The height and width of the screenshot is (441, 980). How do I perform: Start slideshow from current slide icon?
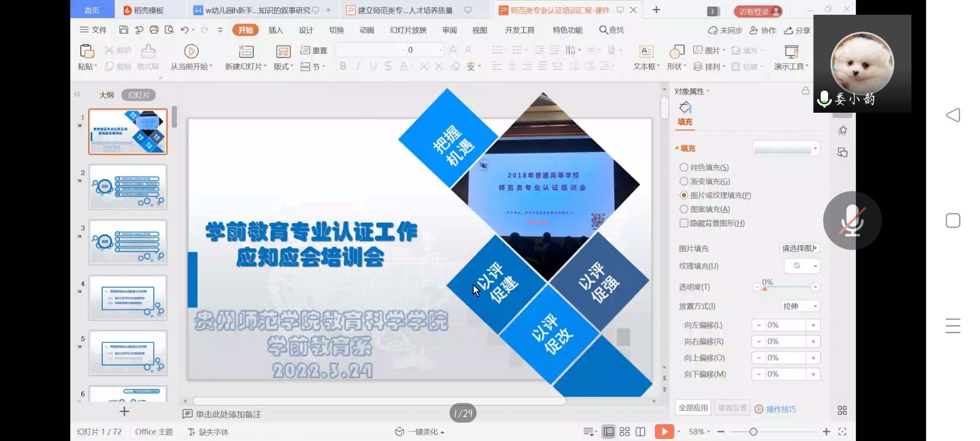click(191, 52)
